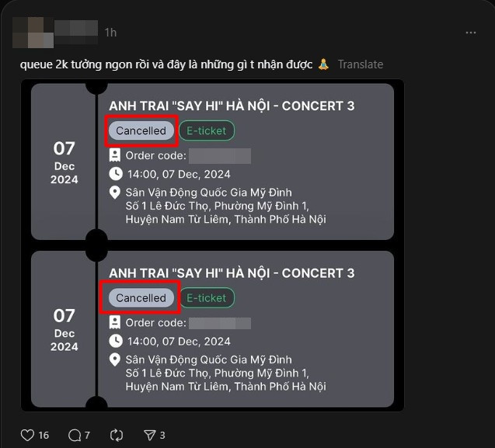
Task: Click the blurred username of the poster
Action: pyautogui.click(x=75, y=32)
